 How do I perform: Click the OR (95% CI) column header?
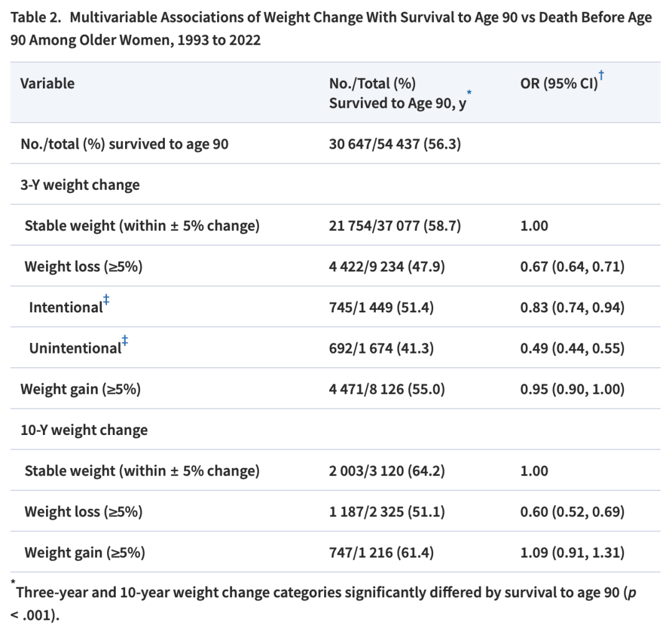[x=558, y=84]
